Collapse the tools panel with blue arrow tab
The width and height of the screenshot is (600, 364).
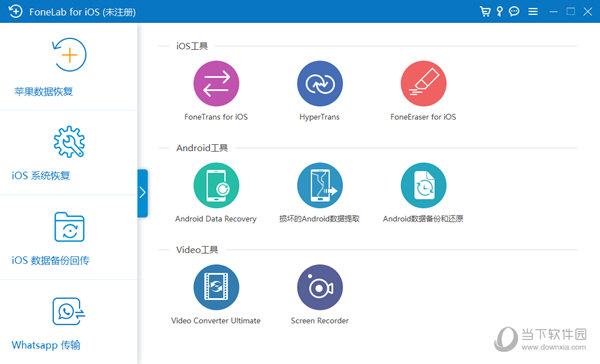(142, 193)
